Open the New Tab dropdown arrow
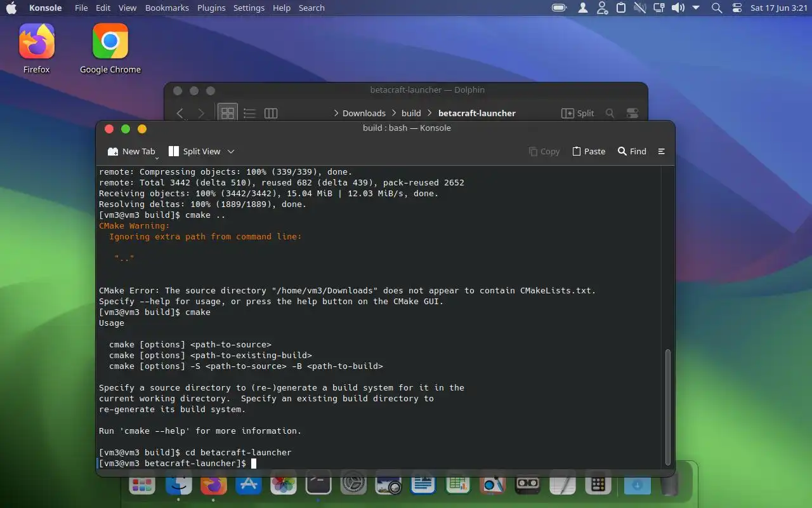The width and height of the screenshot is (812, 508). pyautogui.click(x=157, y=157)
